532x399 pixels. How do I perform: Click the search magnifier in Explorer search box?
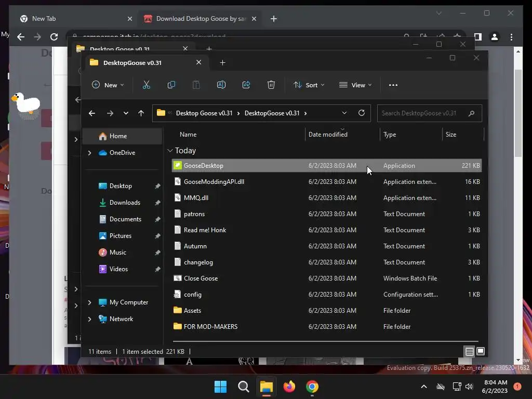471,113
